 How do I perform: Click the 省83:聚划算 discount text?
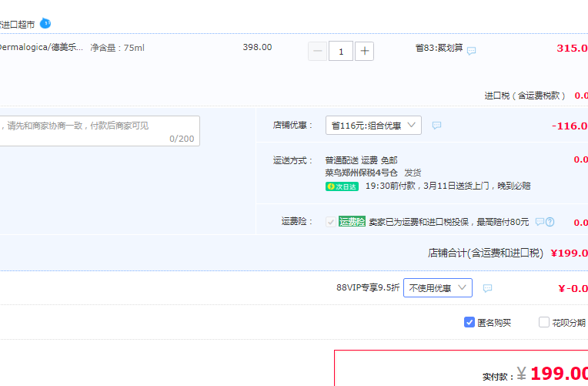tap(439, 48)
